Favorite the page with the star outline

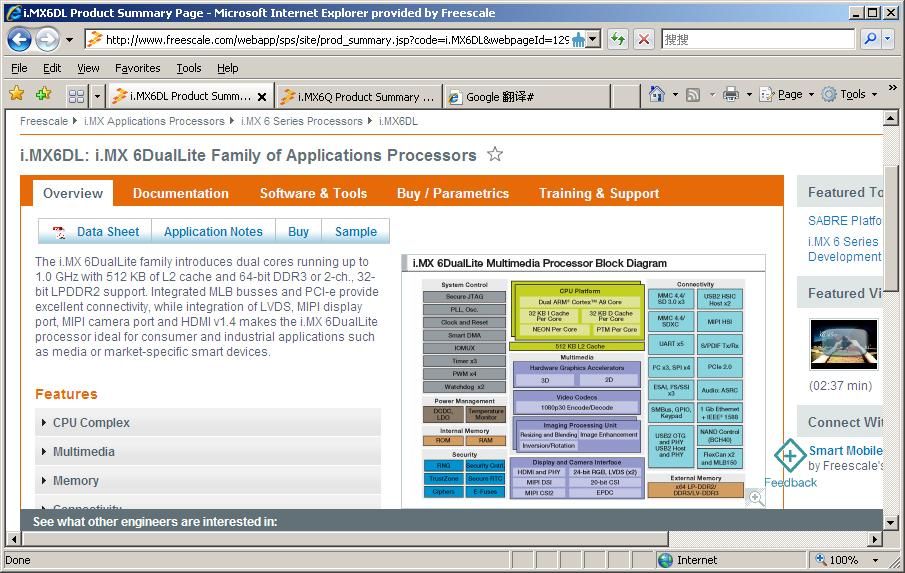click(495, 154)
